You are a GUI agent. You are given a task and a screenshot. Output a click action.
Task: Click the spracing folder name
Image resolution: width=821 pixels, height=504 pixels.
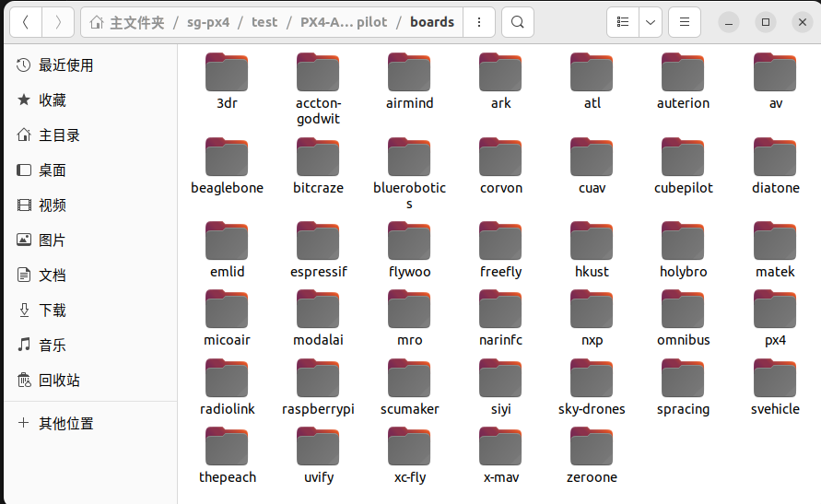point(684,409)
